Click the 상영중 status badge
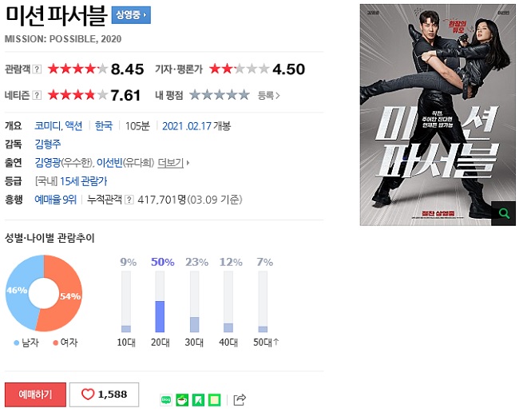The height and width of the screenshot is (420, 519). tap(131, 15)
